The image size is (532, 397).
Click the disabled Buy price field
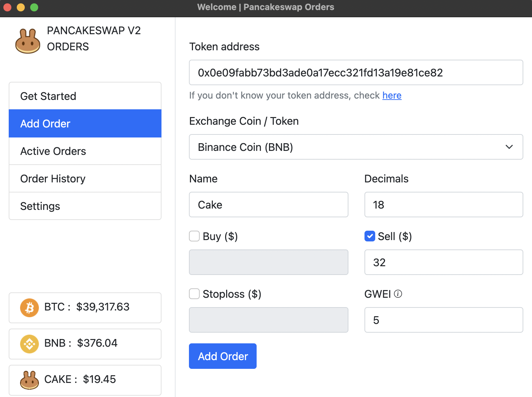point(269,262)
